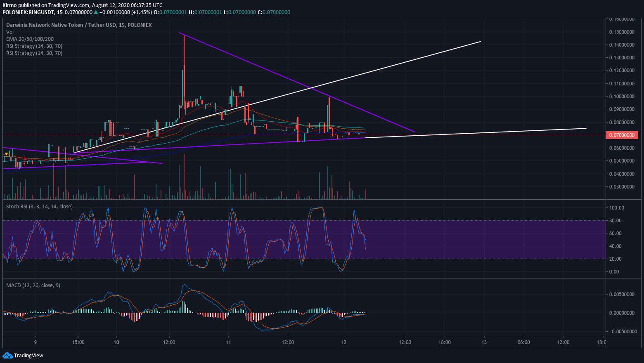This screenshot has width=644, height=363.
Task: Click the yellow down-arrow marker on chart
Action: (x=6, y=154)
